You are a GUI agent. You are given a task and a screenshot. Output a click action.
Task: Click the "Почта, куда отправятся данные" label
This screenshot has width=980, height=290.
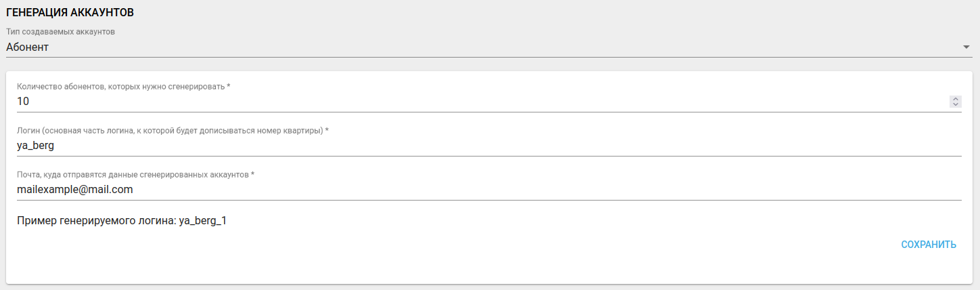pyautogui.click(x=133, y=175)
